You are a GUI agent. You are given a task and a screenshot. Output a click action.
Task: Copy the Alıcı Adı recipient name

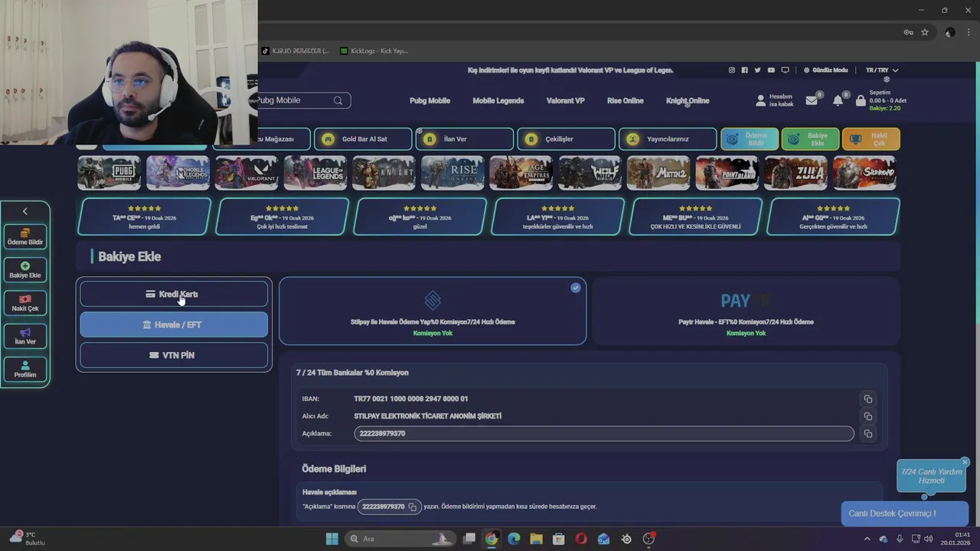point(867,416)
